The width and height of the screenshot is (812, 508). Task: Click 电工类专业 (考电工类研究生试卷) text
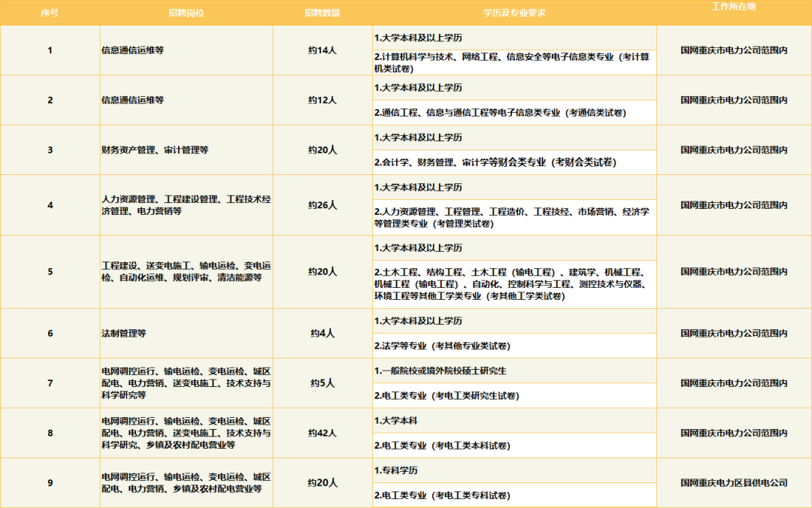[x=447, y=395]
